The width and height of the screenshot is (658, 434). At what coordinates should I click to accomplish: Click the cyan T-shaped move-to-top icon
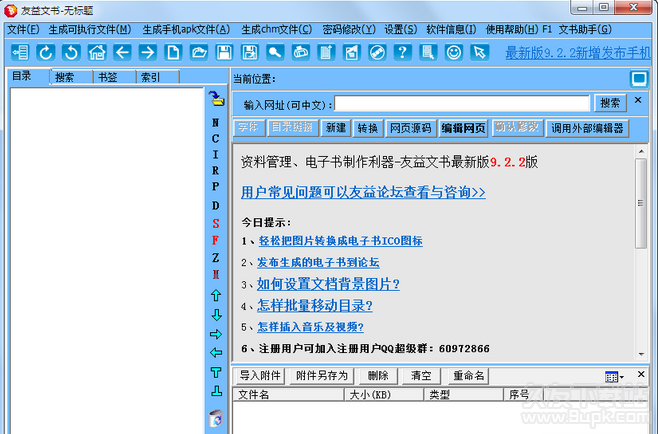click(216, 372)
